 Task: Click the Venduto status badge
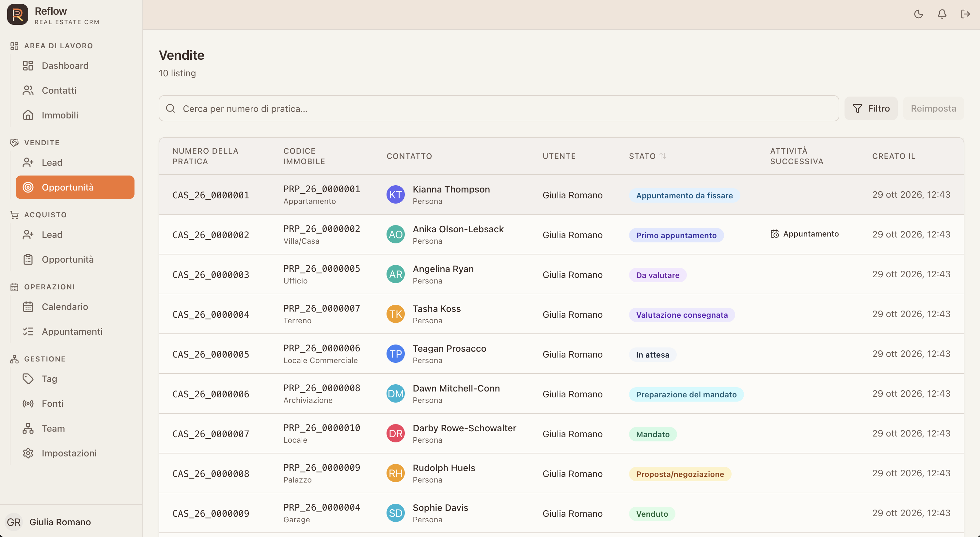(x=652, y=514)
